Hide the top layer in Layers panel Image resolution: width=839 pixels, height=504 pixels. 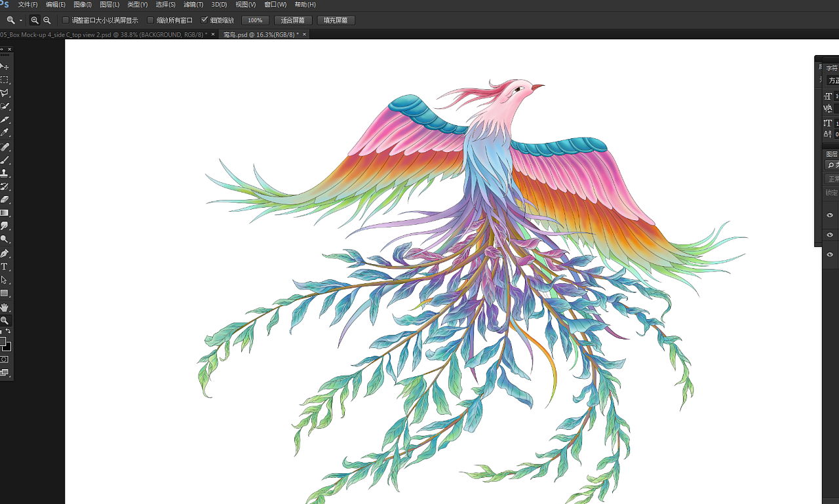(x=829, y=215)
